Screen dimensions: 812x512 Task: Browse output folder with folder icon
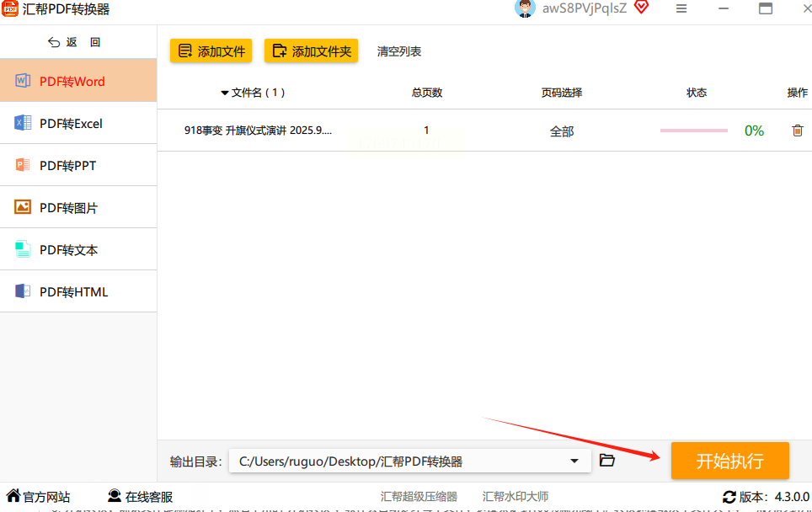pyautogui.click(x=607, y=461)
